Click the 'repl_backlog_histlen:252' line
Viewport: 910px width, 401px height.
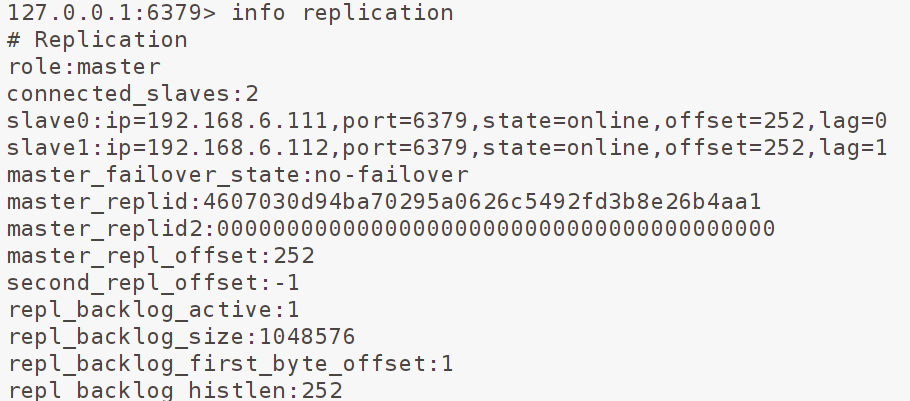click(174, 390)
